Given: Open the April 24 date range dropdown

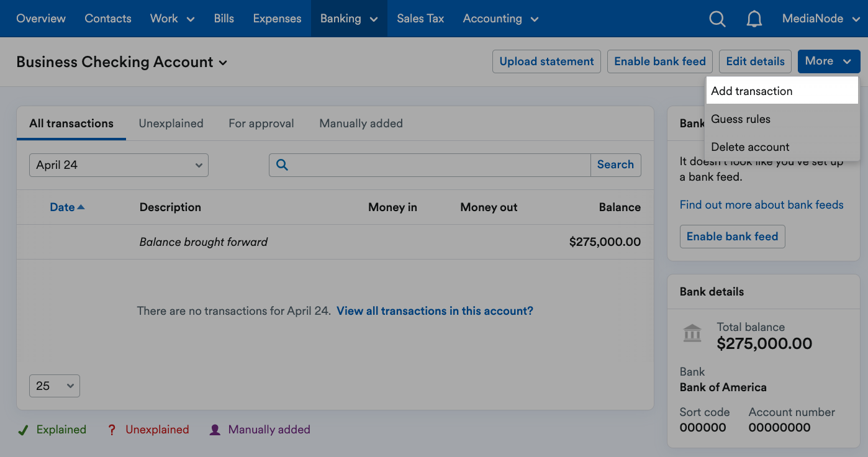Looking at the screenshot, I should tap(118, 165).
